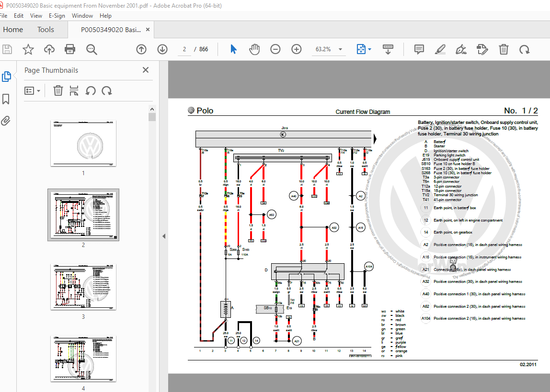The height and width of the screenshot is (392, 550).
Task: Collapse the navigation pane arrow
Action: [163, 236]
